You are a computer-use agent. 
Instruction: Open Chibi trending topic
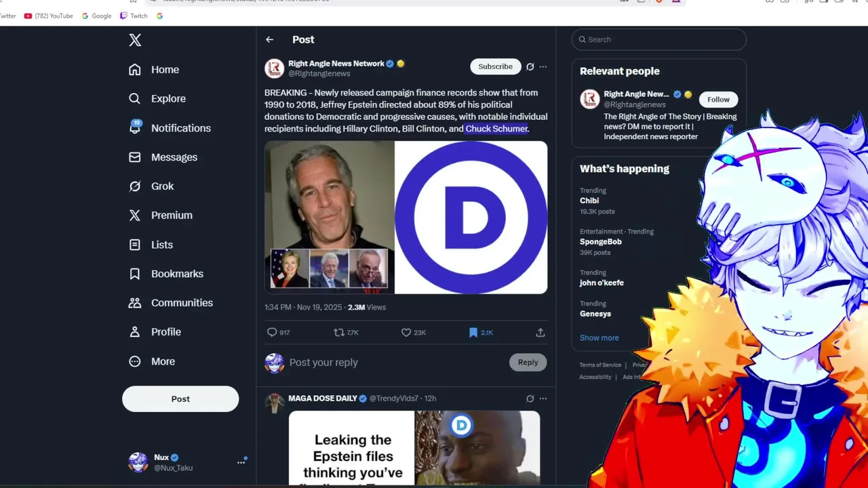pyautogui.click(x=589, y=201)
